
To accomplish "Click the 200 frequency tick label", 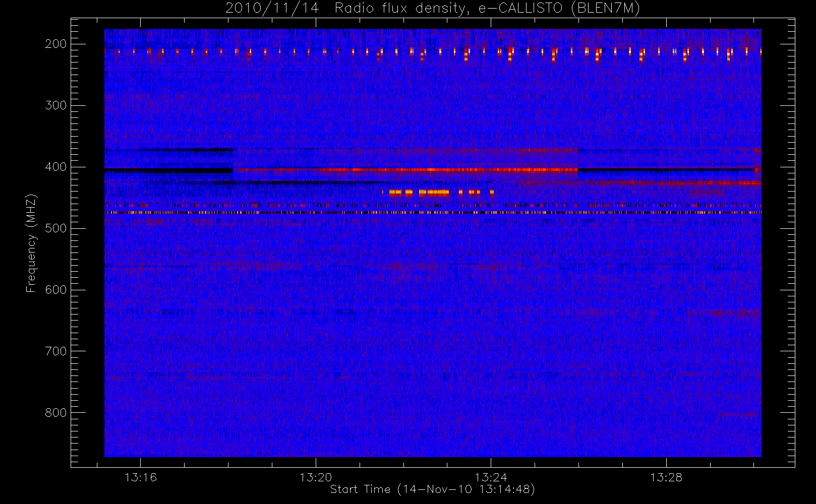I will (56, 44).
